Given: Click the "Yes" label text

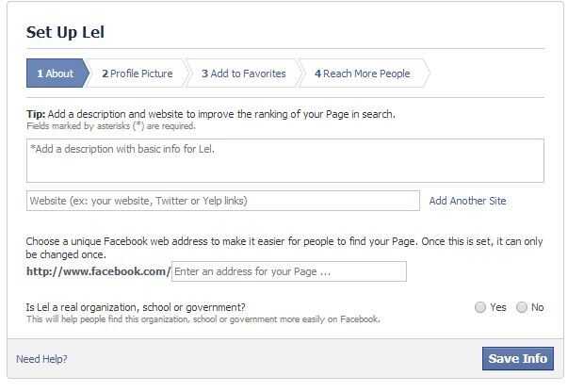Looking at the screenshot, I should pyautogui.click(x=497, y=307).
